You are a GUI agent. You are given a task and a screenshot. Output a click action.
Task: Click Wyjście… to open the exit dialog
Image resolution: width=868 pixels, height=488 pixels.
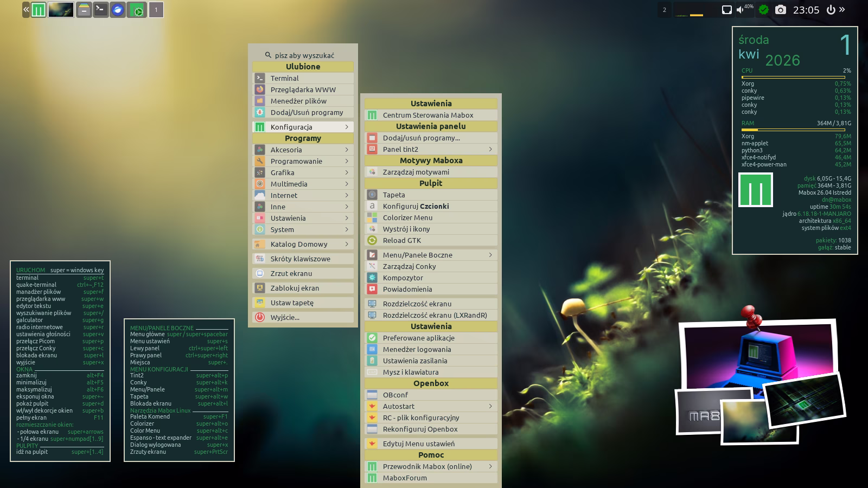[285, 317]
